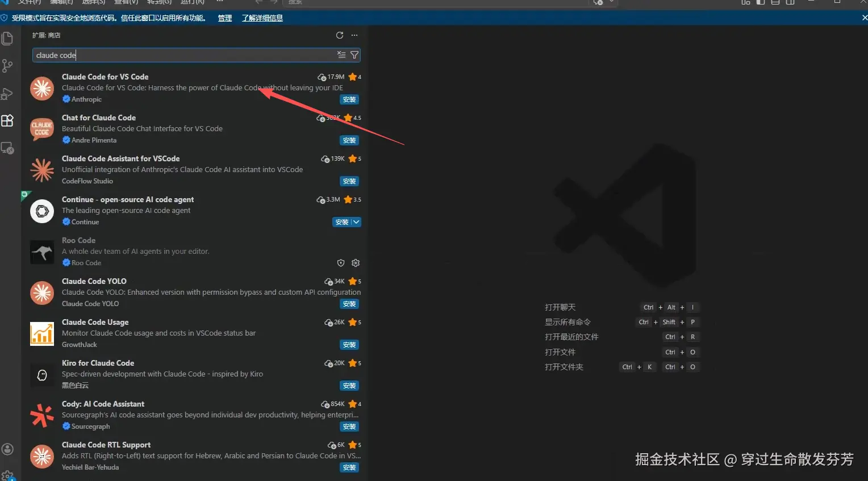The height and width of the screenshot is (481, 868).
Task: Select the "Claude Code Assistant for VSCode" title
Action: click(x=120, y=158)
